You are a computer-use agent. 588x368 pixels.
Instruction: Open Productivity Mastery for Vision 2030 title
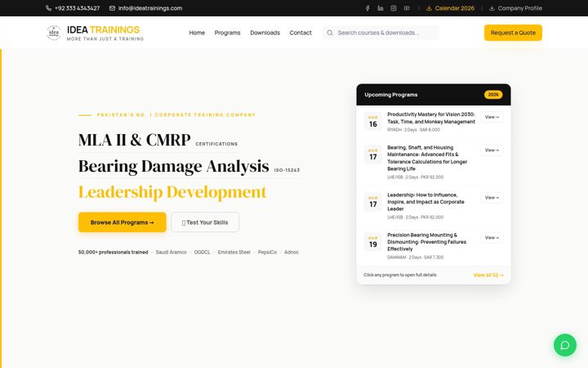coord(431,118)
